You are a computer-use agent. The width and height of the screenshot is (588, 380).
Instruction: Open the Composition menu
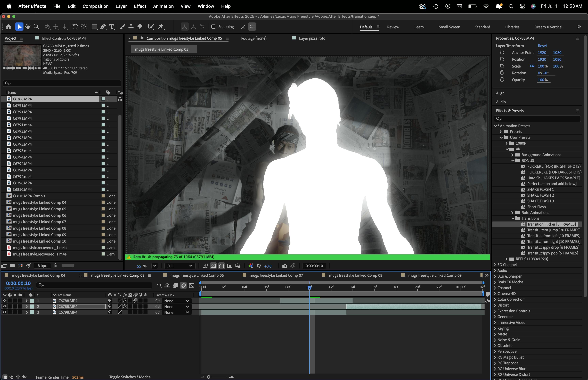tap(95, 6)
